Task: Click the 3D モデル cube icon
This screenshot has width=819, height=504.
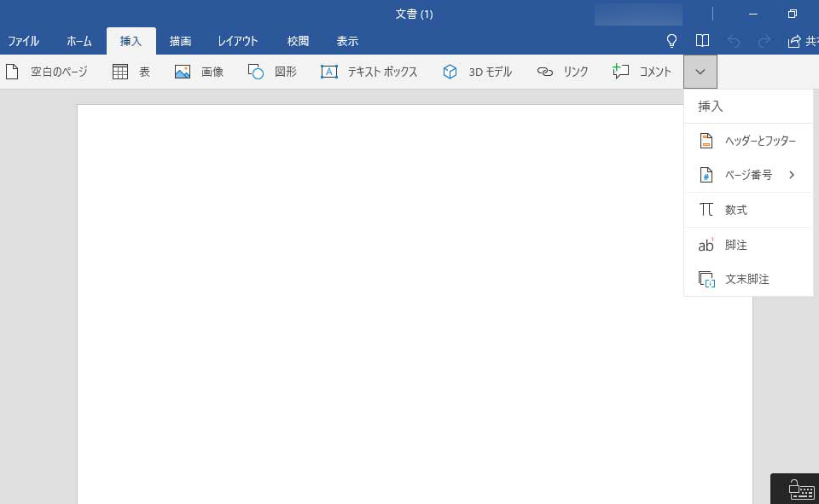Action: click(450, 72)
